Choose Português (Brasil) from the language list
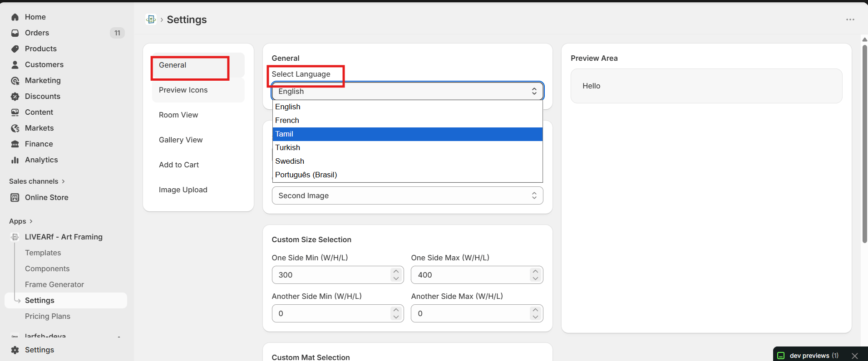868x361 pixels. tap(408, 175)
